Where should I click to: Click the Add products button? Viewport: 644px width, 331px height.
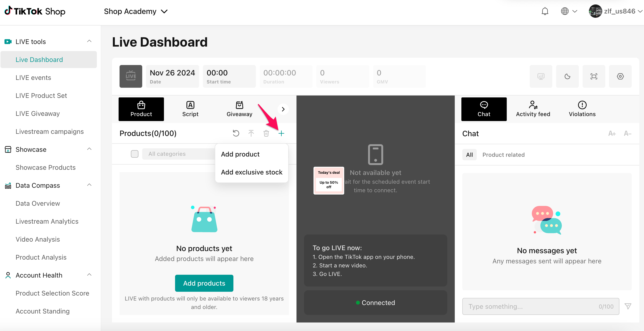click(204, 283)
